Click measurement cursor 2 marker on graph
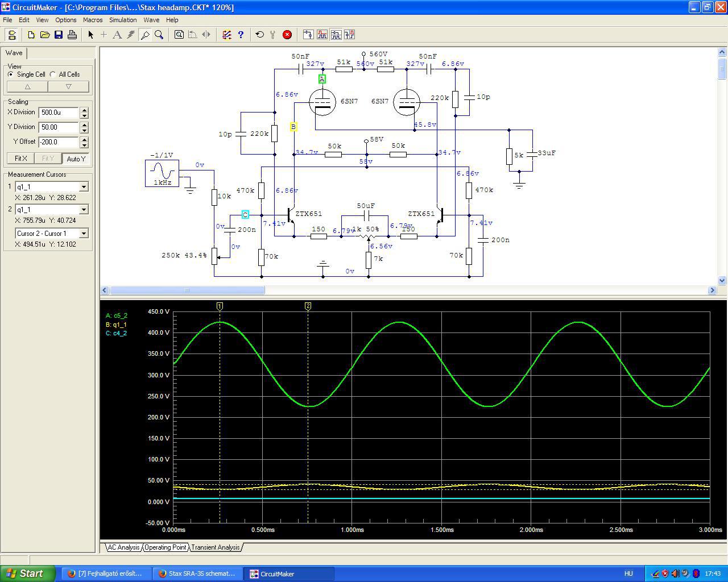Image resolution: width=728 pixels, height=582 pixels. (x=308, y=306)
